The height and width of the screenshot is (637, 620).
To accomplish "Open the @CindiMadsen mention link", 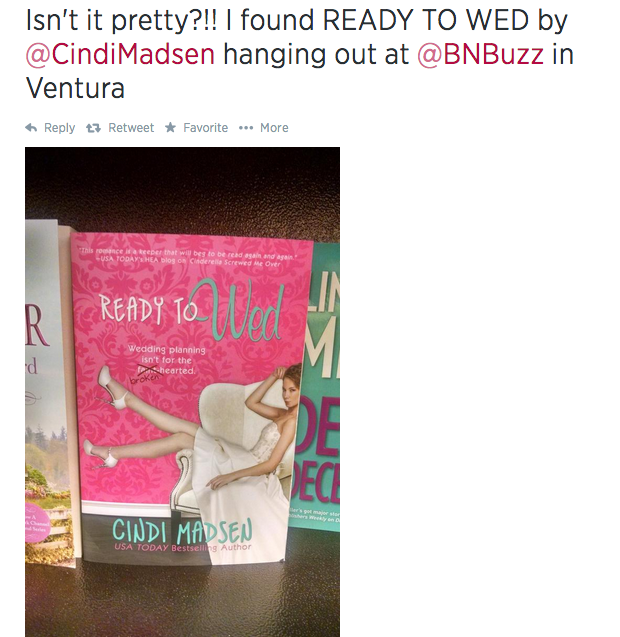I will [120, 55].
